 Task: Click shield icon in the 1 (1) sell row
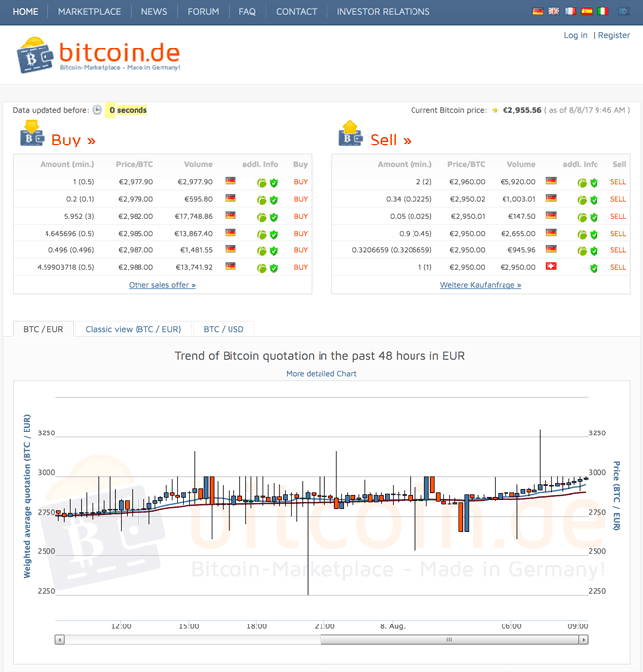(594, 268)
